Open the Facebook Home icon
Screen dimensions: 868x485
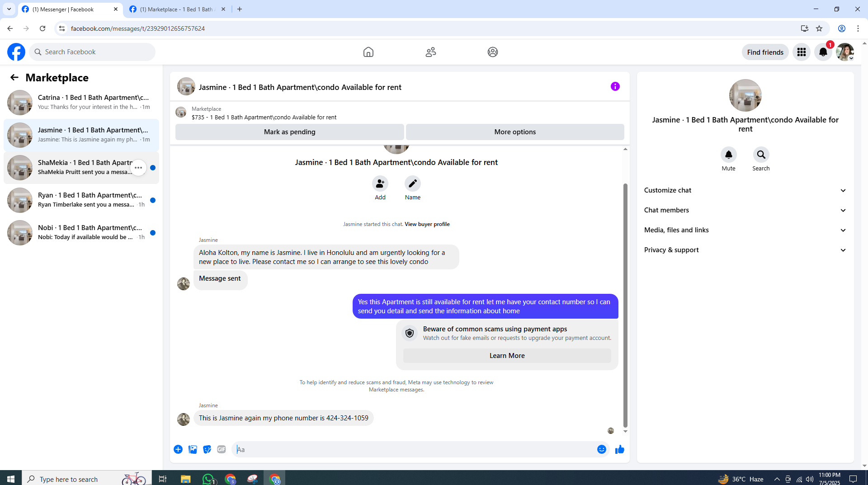[x=368, y=52]
